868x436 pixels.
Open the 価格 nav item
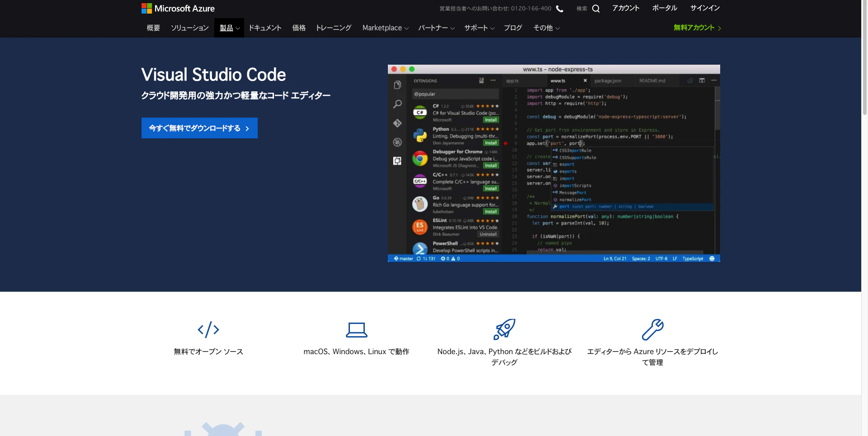(299, 28)
